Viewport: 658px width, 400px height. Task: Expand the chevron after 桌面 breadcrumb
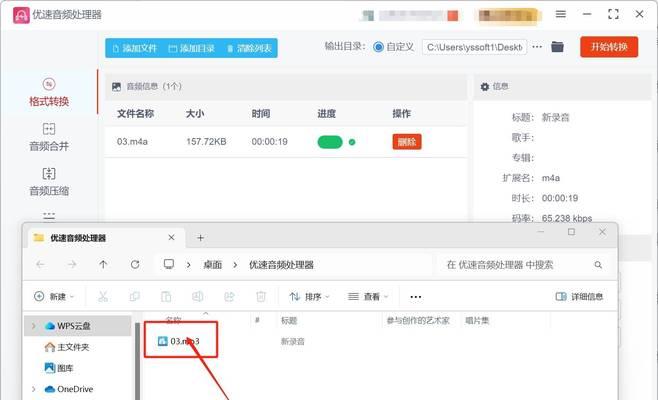tap(235, 265)
